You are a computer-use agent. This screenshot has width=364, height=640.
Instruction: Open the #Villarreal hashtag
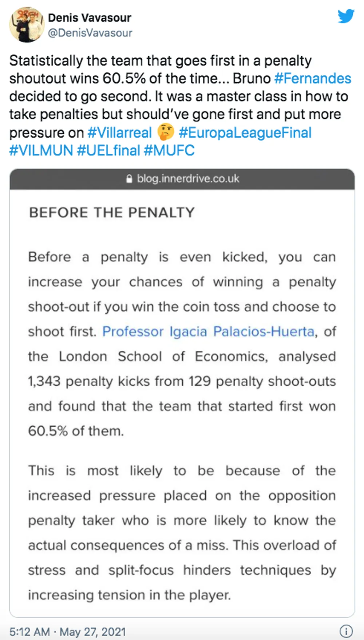[x=120, y=133]
